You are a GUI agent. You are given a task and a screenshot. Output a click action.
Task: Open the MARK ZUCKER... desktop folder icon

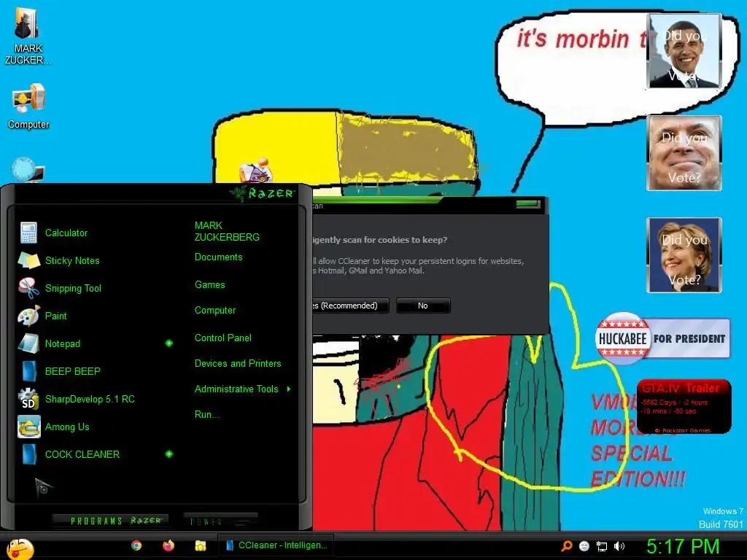pyautogui.click(x=28, y=35)
